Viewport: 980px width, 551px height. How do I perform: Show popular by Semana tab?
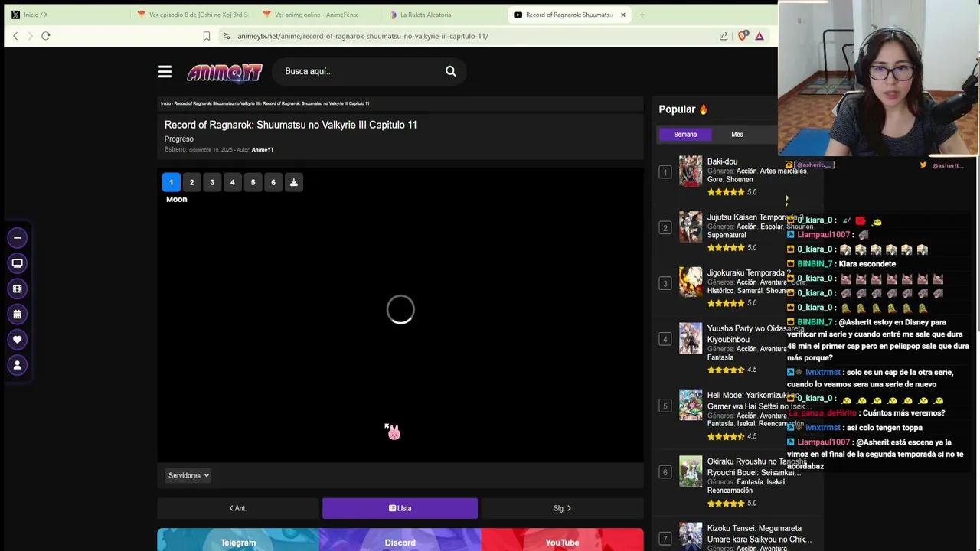point(685,135)
